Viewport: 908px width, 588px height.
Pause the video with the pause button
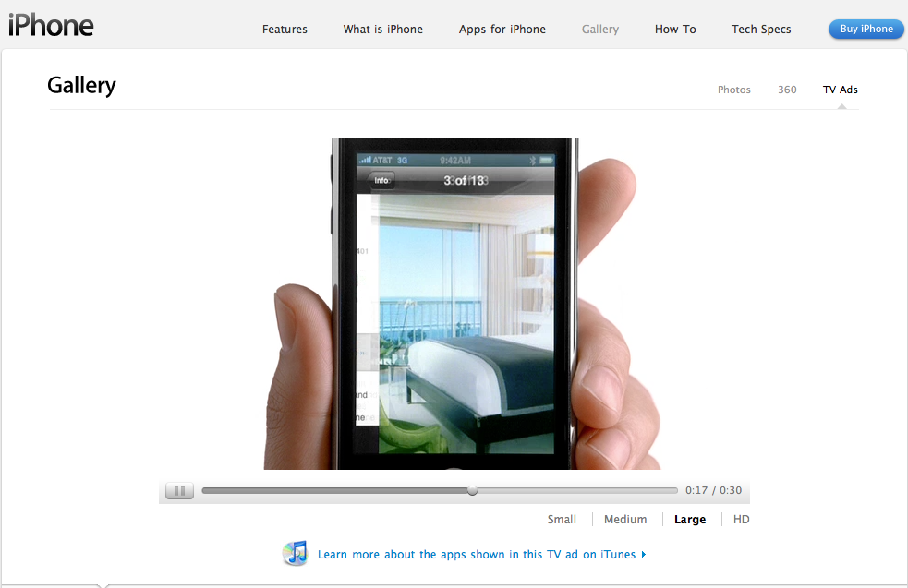click(179, 491)
